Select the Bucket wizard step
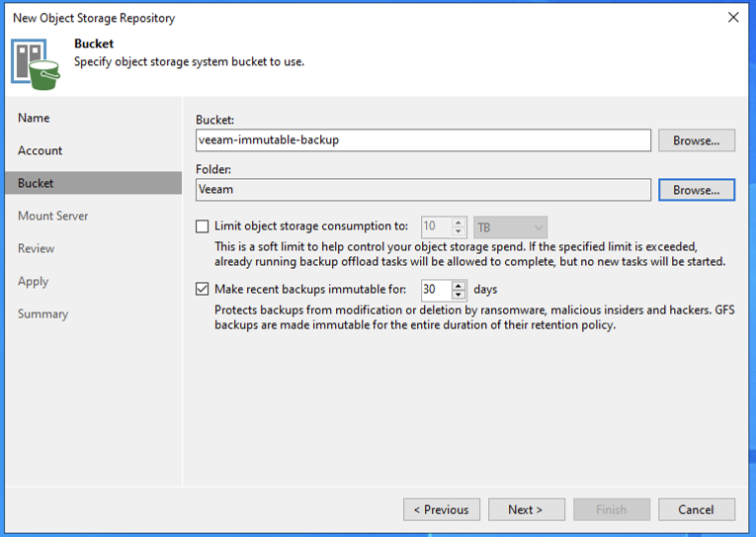The height and width of the screenshot is (537, 756). click(36, 183)
